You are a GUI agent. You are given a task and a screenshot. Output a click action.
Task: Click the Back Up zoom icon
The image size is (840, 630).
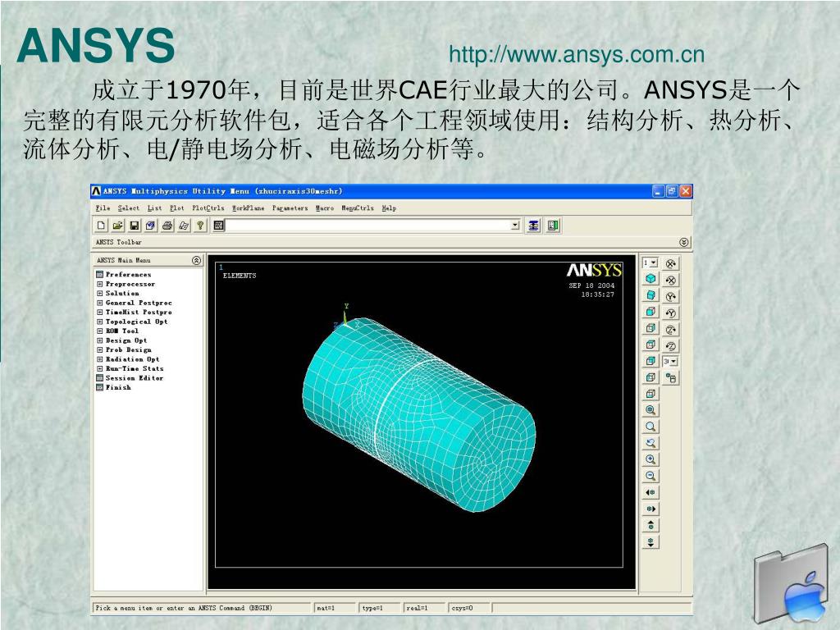pos(651,443)
